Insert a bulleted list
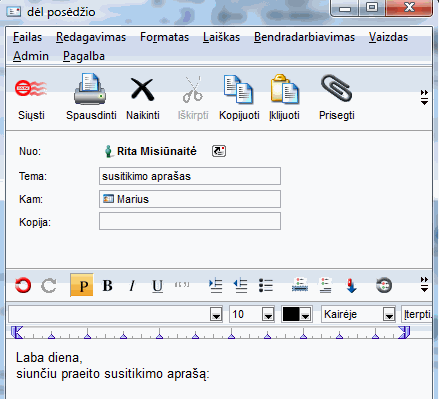Viewport: 439px width, 399px height. click(266, 286)
